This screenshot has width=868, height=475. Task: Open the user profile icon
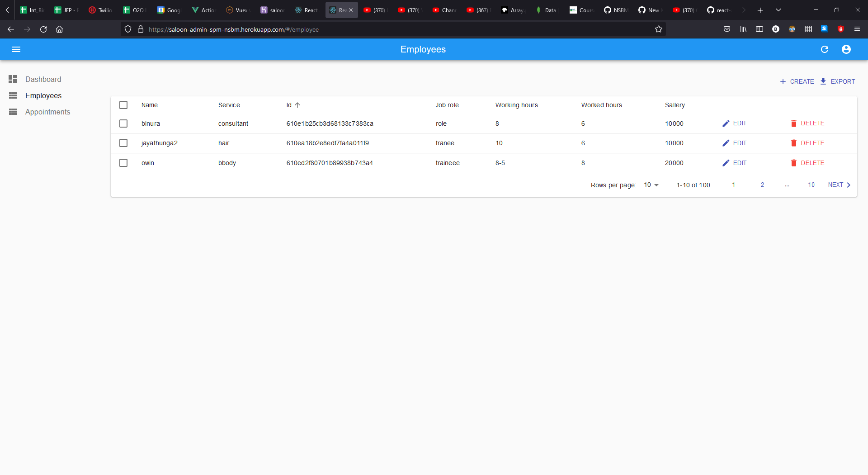tap(846, 49)
